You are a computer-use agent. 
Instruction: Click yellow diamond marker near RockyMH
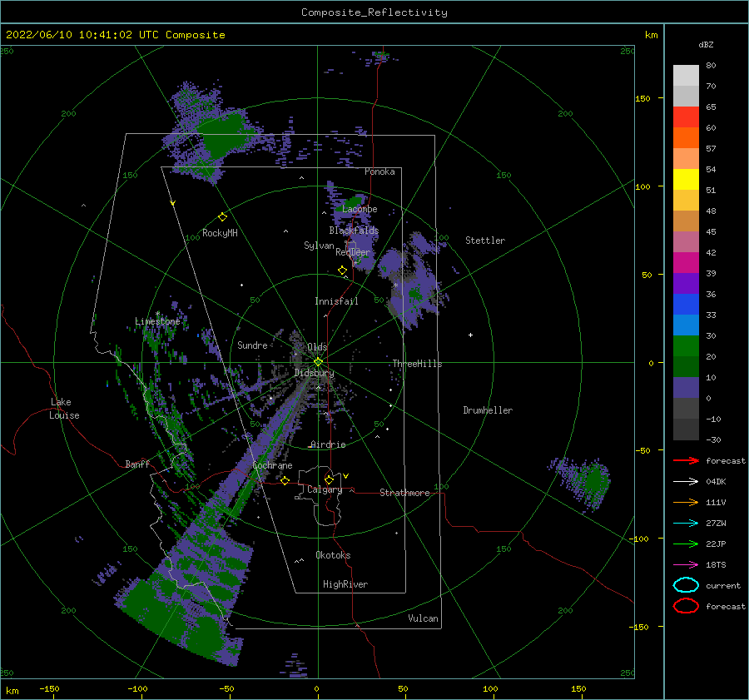(x=222, y=217)
